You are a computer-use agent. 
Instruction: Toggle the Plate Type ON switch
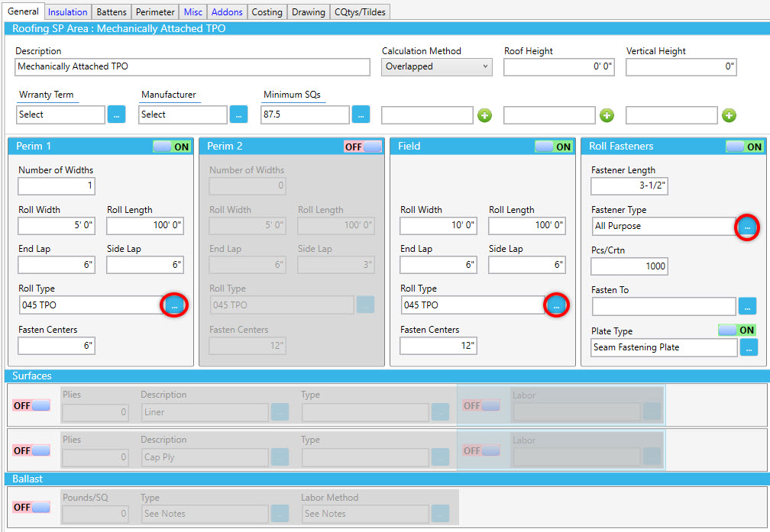pyautogui.click(x=737, y=330)
